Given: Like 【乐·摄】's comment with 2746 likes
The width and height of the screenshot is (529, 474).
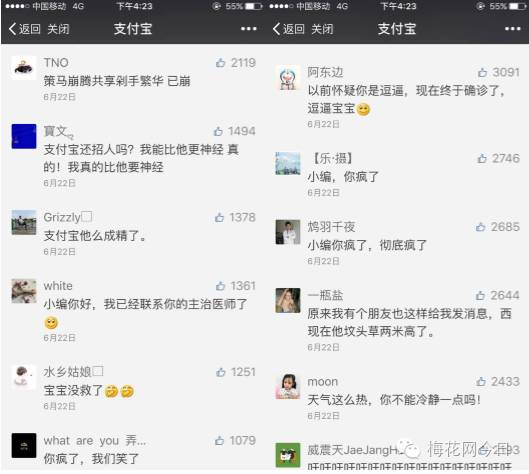Looking at the screenshot, I should [x=482, y=158].
